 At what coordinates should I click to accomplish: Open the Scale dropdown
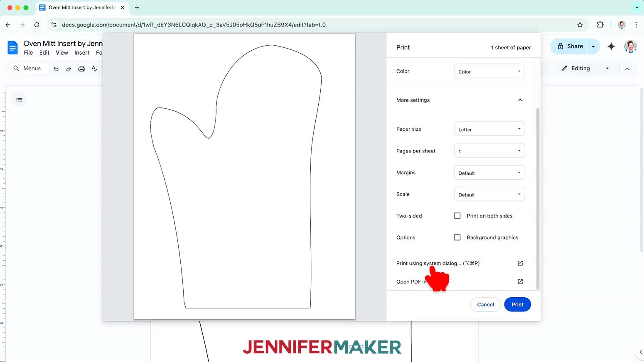[x=489, y=194]
